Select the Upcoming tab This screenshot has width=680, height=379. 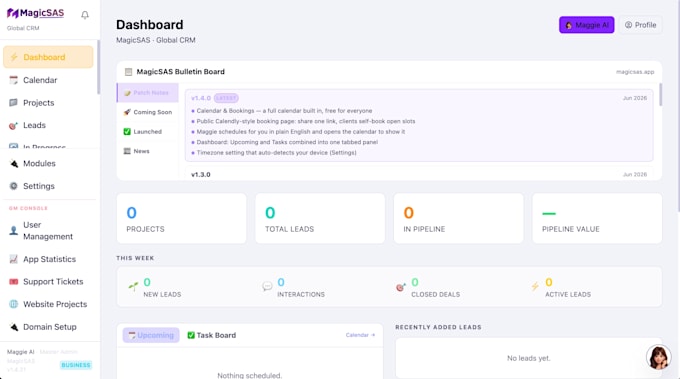[x=151, y=335]
